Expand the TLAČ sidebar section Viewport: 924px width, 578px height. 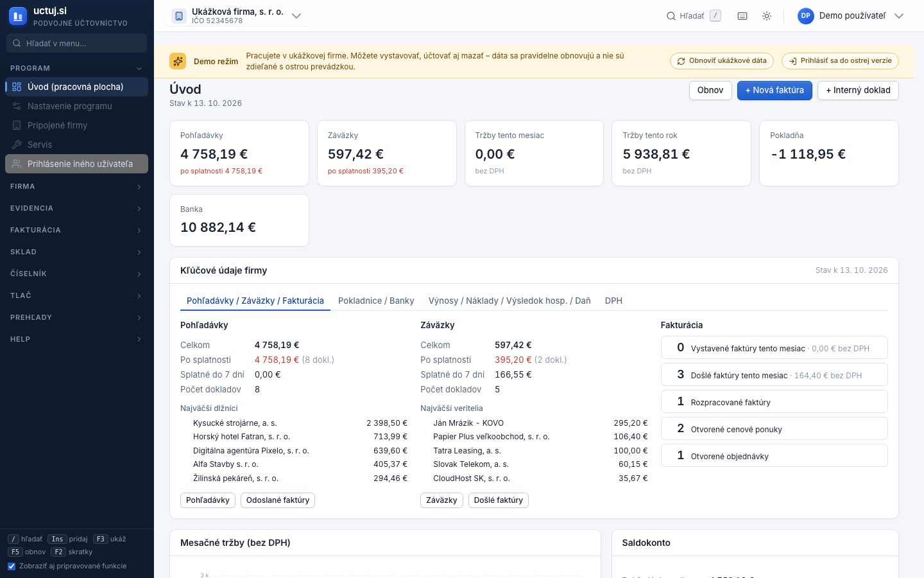pyautogui.click(x=77, y=295)
